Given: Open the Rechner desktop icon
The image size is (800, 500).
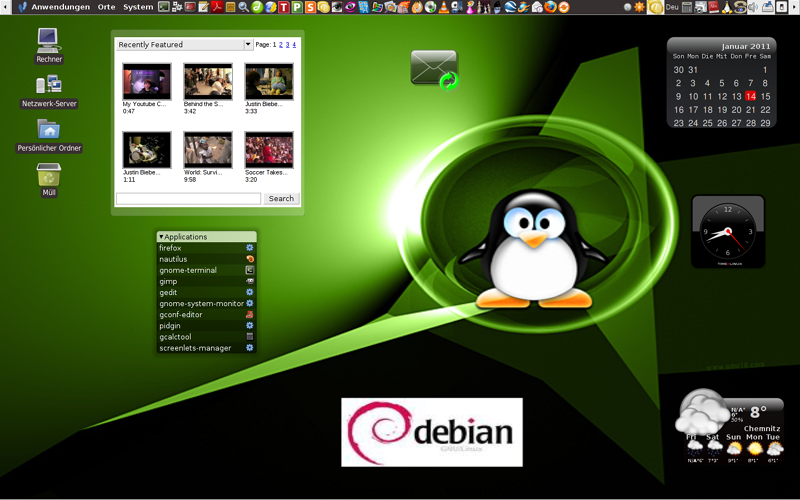Looking at the screenshot, I should [48, 46].
